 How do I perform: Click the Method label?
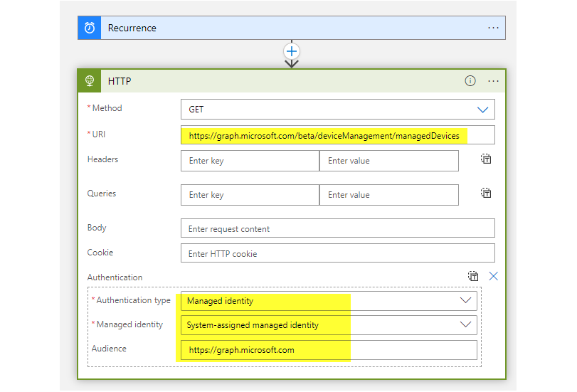107,108
